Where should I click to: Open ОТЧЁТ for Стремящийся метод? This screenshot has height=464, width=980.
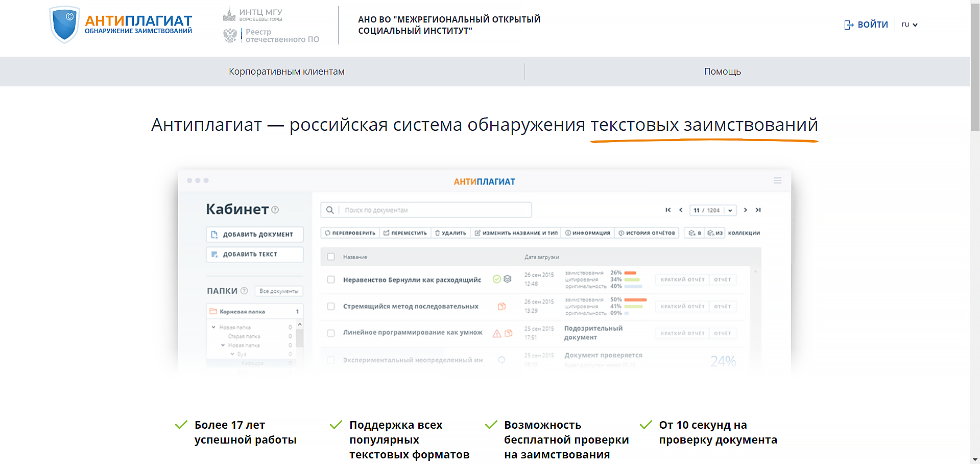click(x=723, y=307)
